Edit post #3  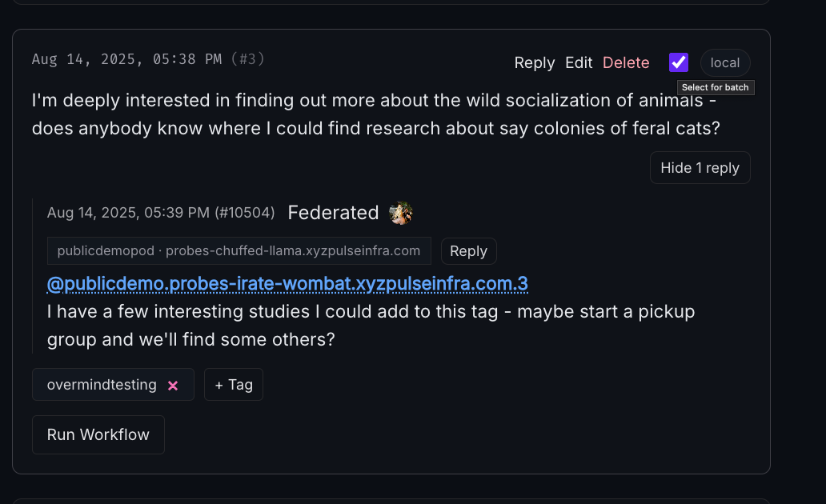point(579,62)
